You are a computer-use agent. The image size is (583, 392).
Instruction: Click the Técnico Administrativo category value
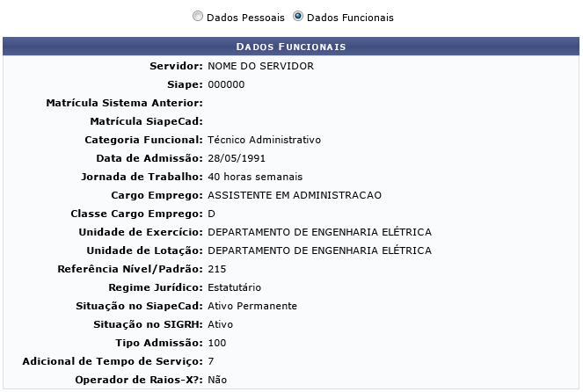(x=264, y=140)
